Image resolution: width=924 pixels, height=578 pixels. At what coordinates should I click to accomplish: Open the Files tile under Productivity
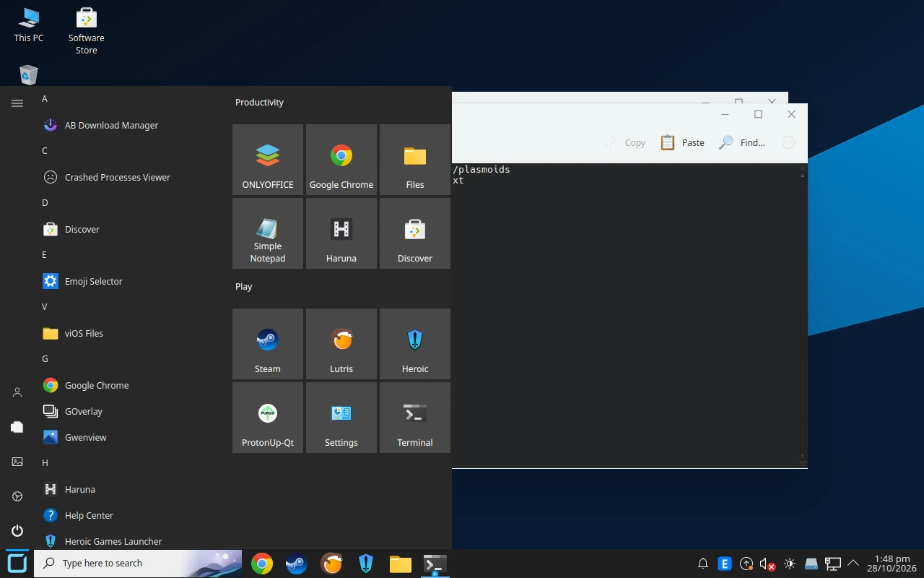coord(415,160)
